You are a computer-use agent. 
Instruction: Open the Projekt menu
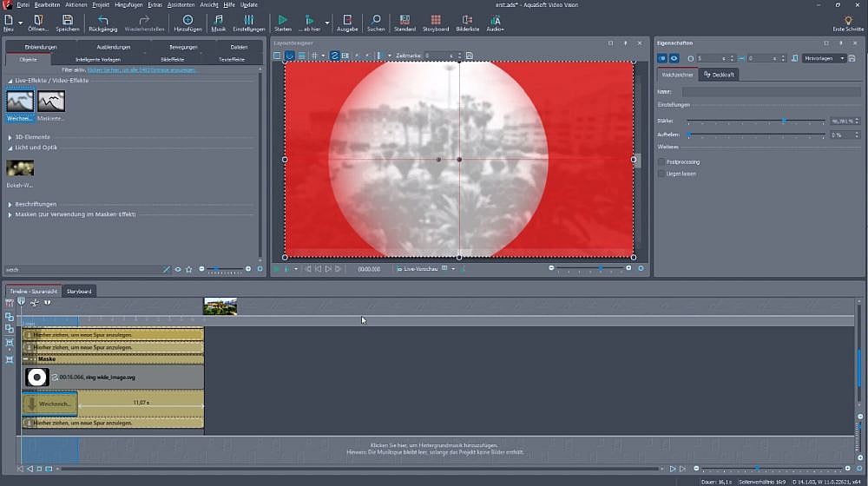coord(101,4)
